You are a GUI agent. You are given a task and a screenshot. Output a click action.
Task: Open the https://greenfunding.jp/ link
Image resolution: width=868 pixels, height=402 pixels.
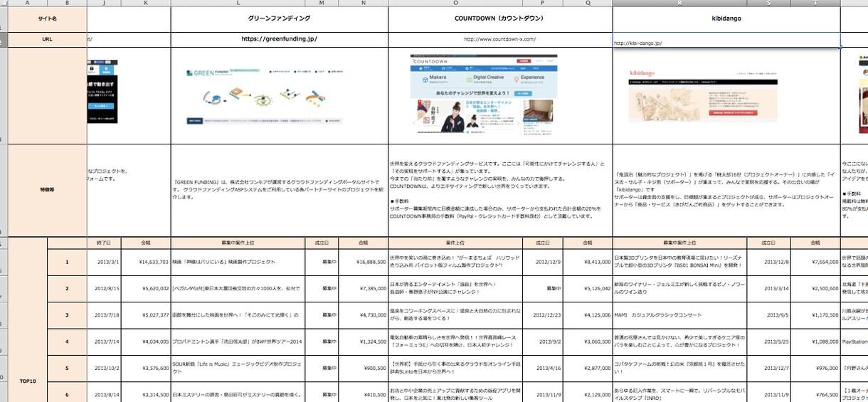click(279, 39)
